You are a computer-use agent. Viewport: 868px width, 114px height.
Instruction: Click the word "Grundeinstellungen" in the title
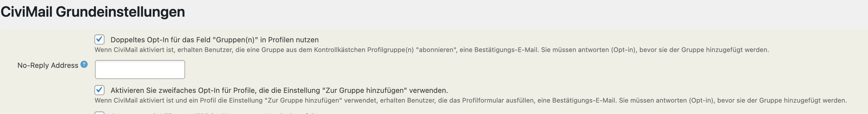120,12
